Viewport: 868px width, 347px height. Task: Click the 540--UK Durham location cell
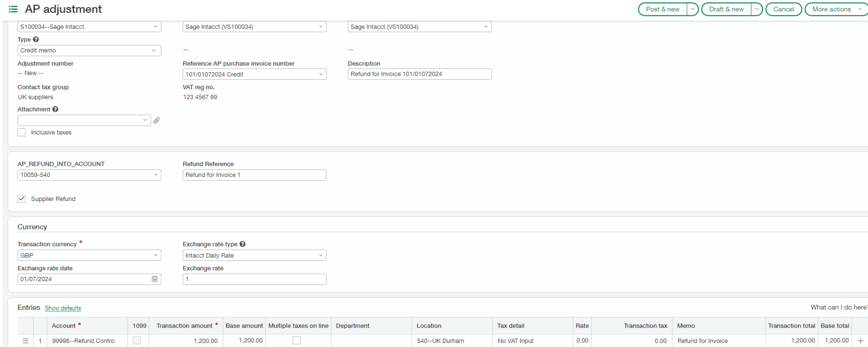(x=452, y=341)
